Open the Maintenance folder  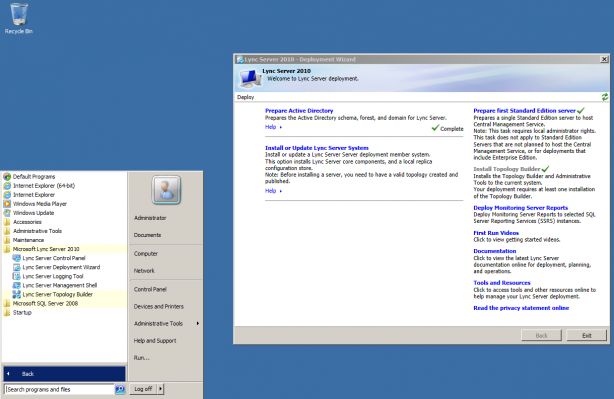[28, 240]
